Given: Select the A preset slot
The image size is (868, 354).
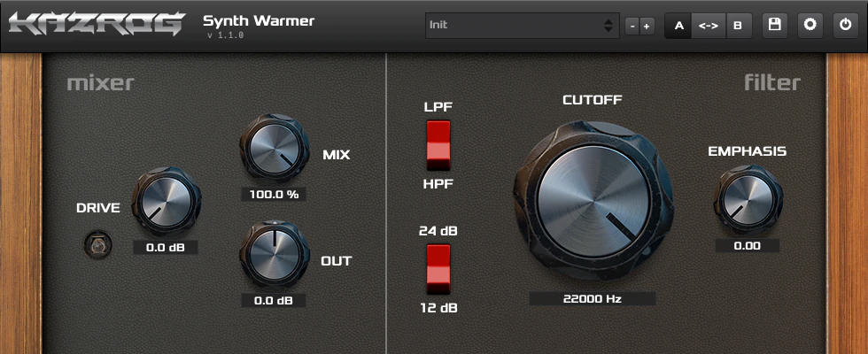Looking at the screenshot, I should click(x=678, y=26).
